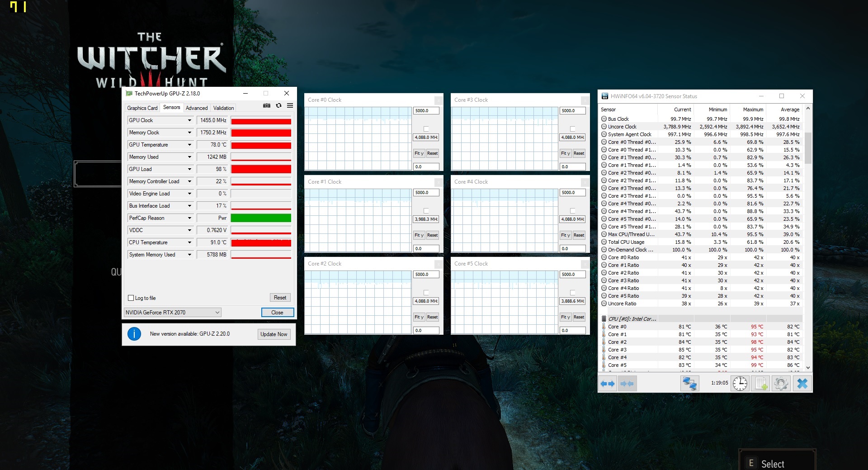This screenshot has height=470, width=868.
Task: Click the Core #3 Clock graph corner button
Action: coord(585,100)
